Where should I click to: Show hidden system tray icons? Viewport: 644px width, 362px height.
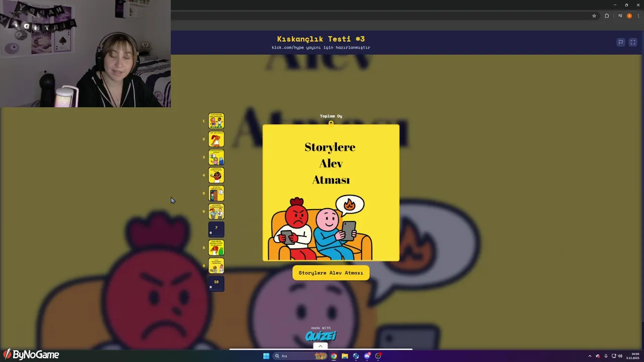point(590,356)
